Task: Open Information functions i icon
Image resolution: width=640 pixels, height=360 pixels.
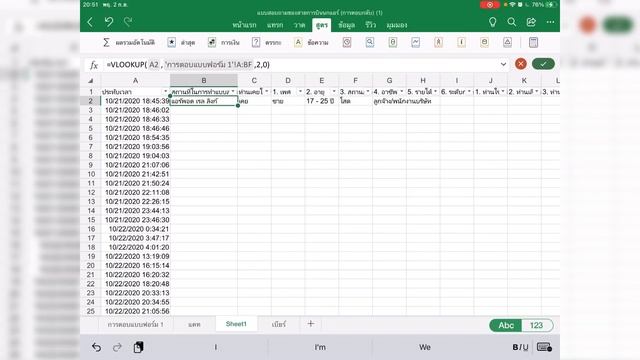Action: coord(461,42)
